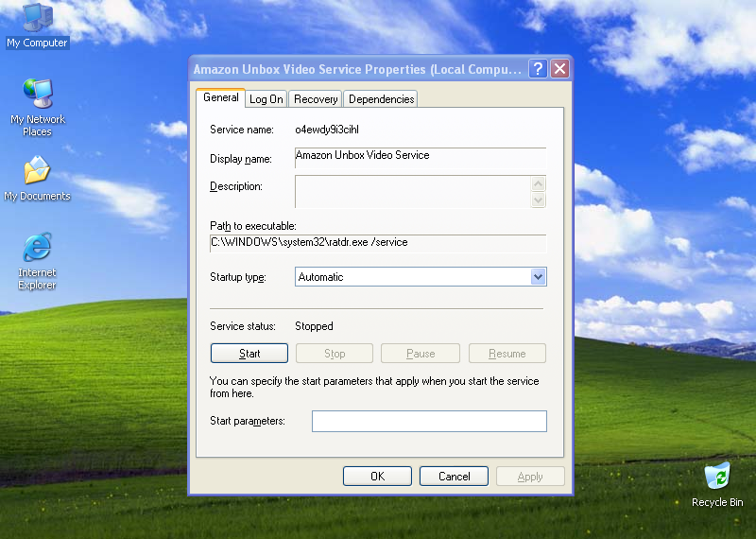
Task: Click the Description box scroll down arrow
Action: [539, 200]
